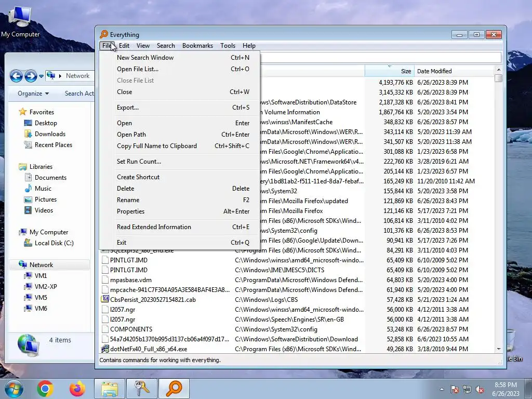This screenshot has height=399, width=532.
Task: Choose New Search Window from File menu
Action: pos(180,58)
